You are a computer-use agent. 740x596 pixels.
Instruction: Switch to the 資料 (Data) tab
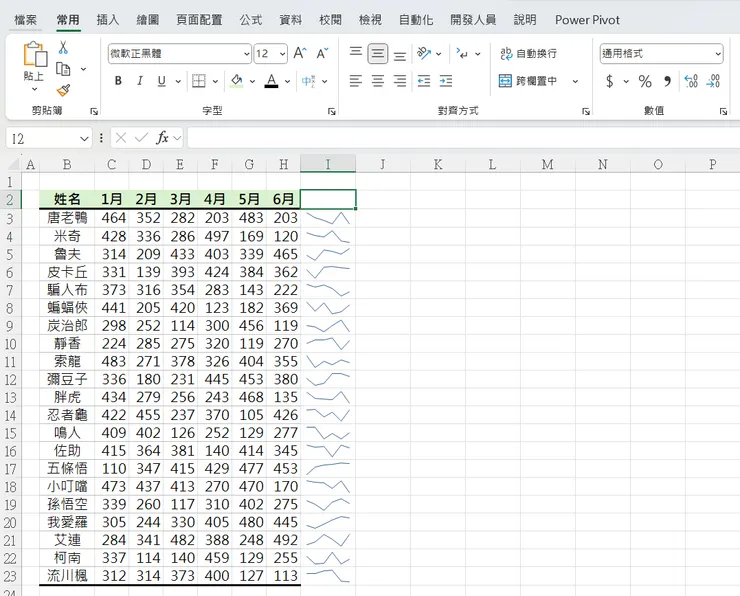290,20
